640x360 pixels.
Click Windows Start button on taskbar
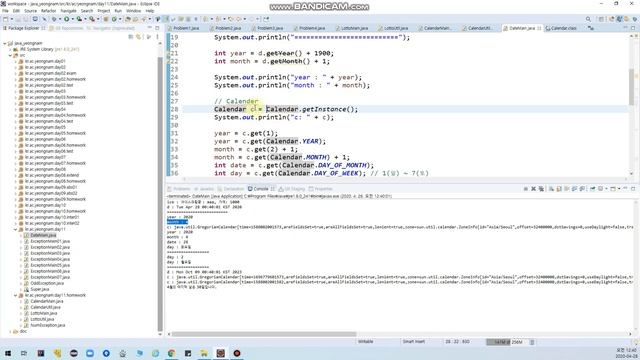point(7,353)
